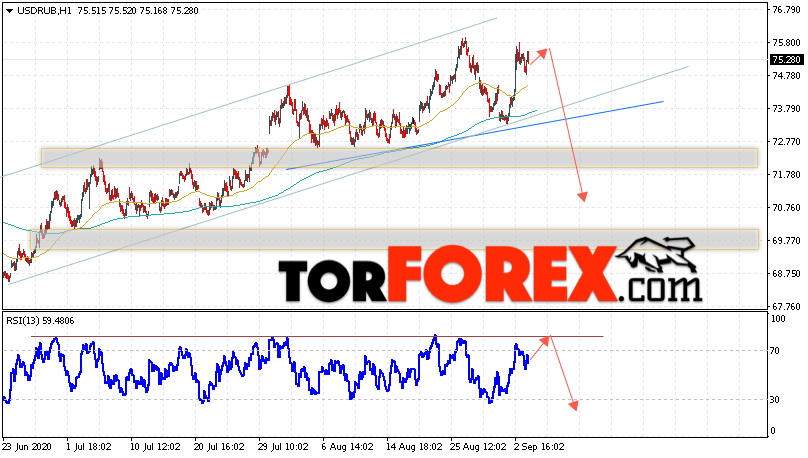Select OHLC values 75.515 75.520 75.168 75.280

(138, 10)
